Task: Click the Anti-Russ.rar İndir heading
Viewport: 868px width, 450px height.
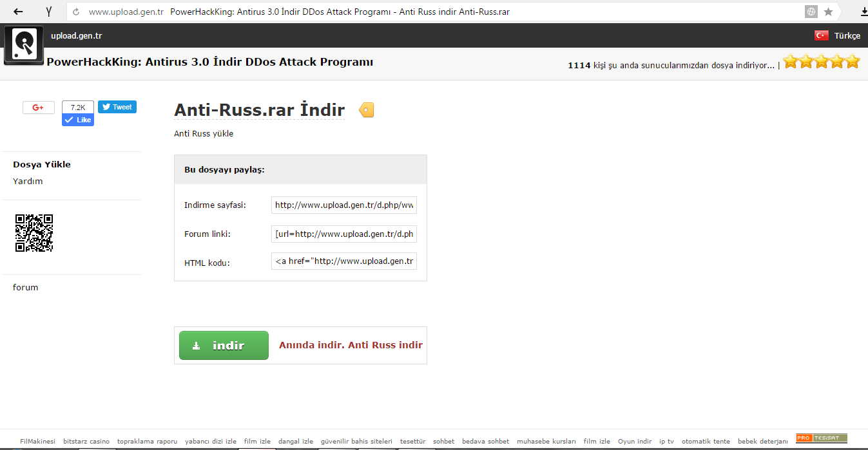Action: coord(260,110)
